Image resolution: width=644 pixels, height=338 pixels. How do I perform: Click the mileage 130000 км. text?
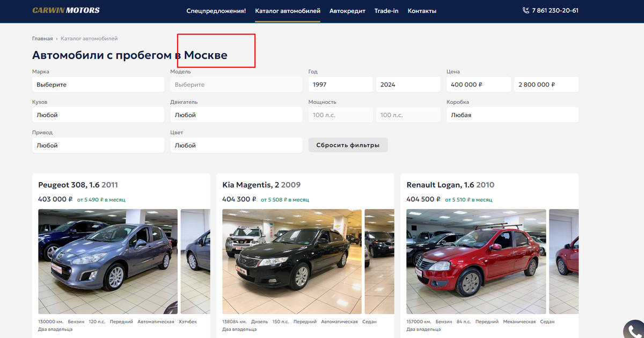pyautogui.click(x=51, y=322)
